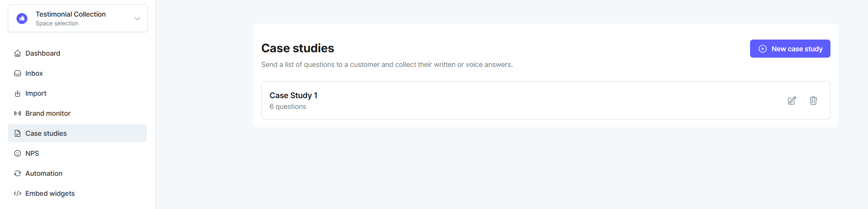Click the New case study button
Image resolution: width=868 pixels, height=209 pixels.
point(790,49)
